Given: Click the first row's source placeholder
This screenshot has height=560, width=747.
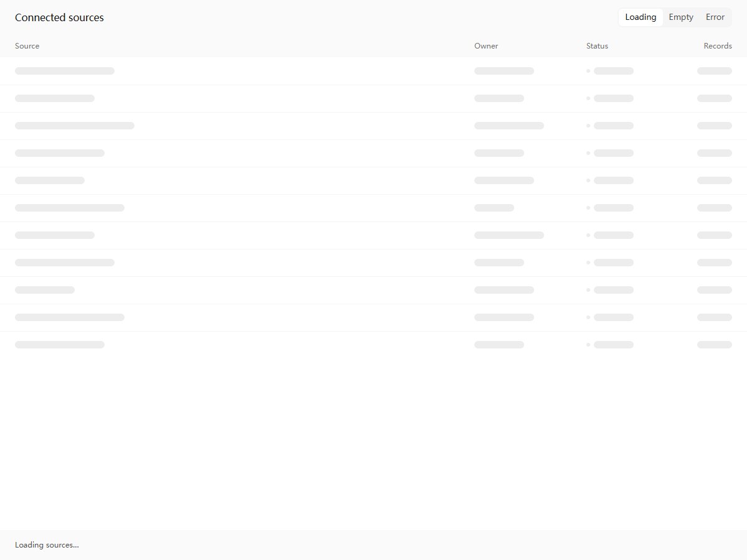Looking at the screenshot, I should pos(65,71).
